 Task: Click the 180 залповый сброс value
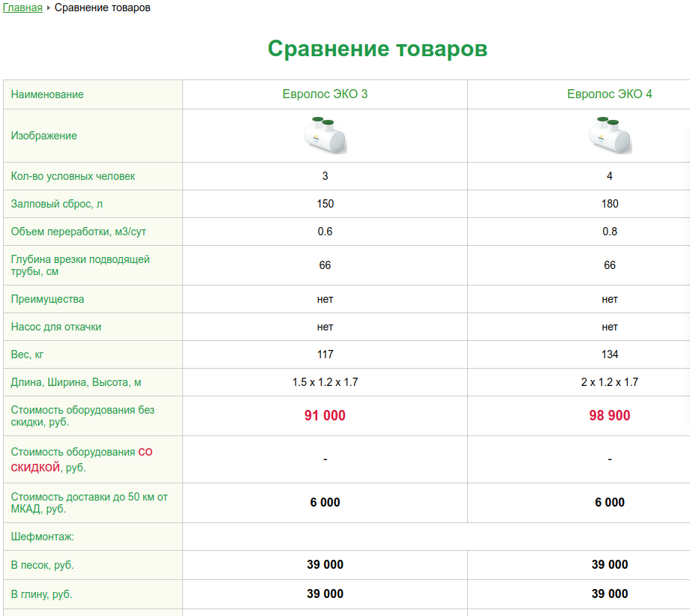tap(610, 204)
